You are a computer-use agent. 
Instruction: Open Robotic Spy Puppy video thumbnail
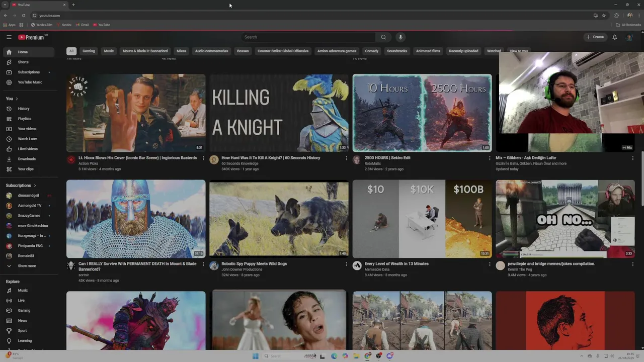click(279, 219)
